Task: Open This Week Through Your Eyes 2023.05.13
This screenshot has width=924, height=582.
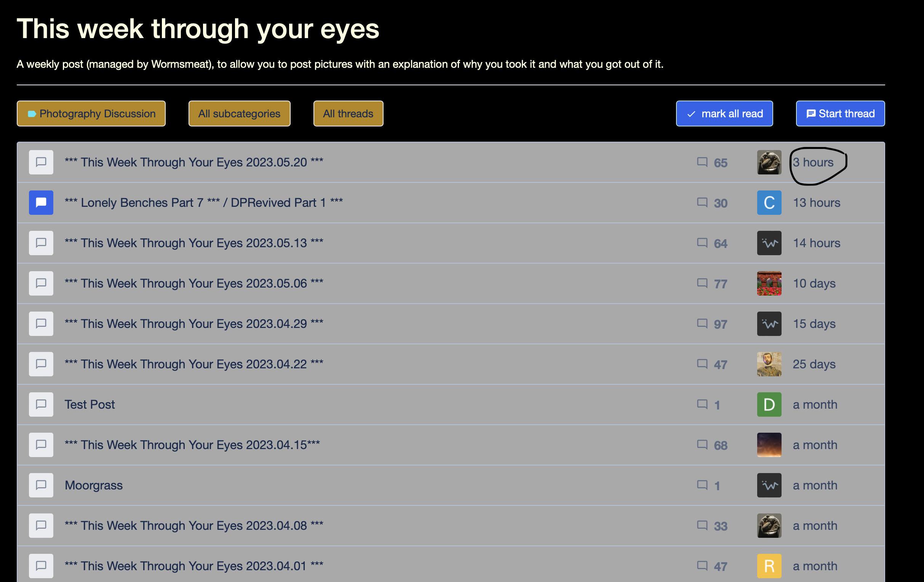Action: [x=194, y=243]
